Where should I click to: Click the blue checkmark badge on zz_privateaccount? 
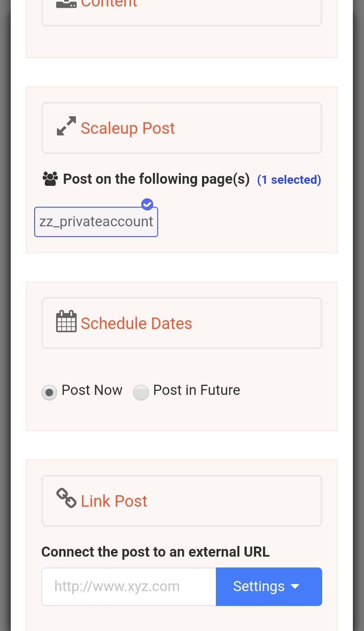click(x=147, y=204)
